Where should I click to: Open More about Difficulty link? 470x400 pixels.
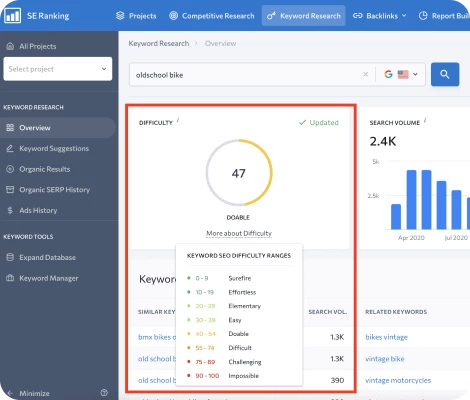239,233
